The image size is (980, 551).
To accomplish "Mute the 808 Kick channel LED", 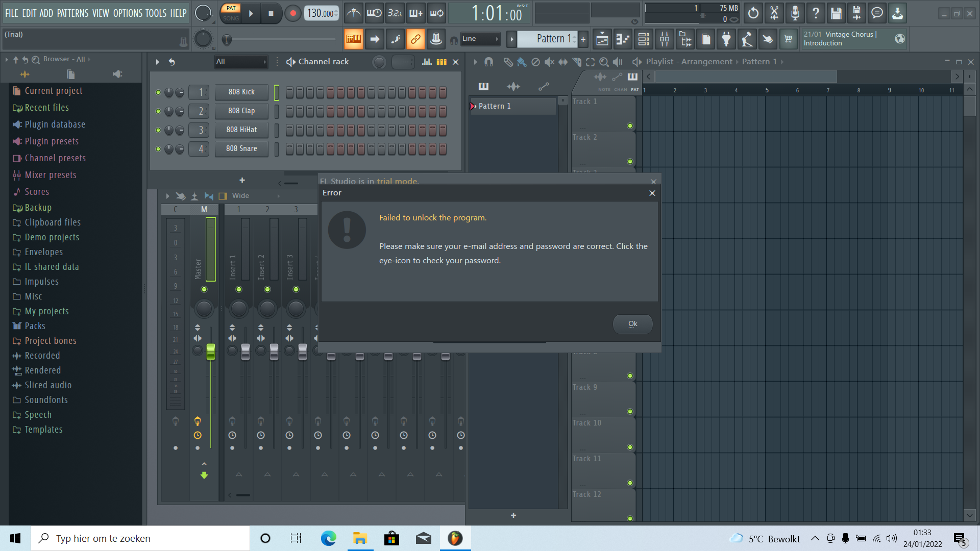I will [x=158, y=92].
